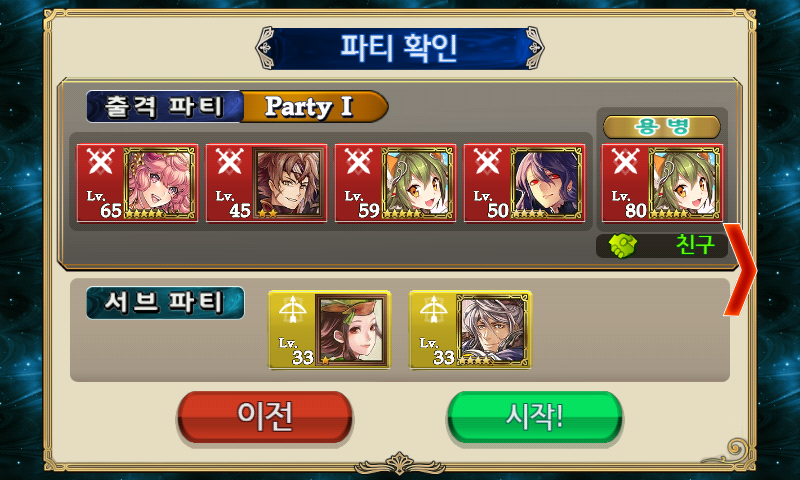Go to next party with red arrow
The image size is (800, 480).
[x=740, y=269]
